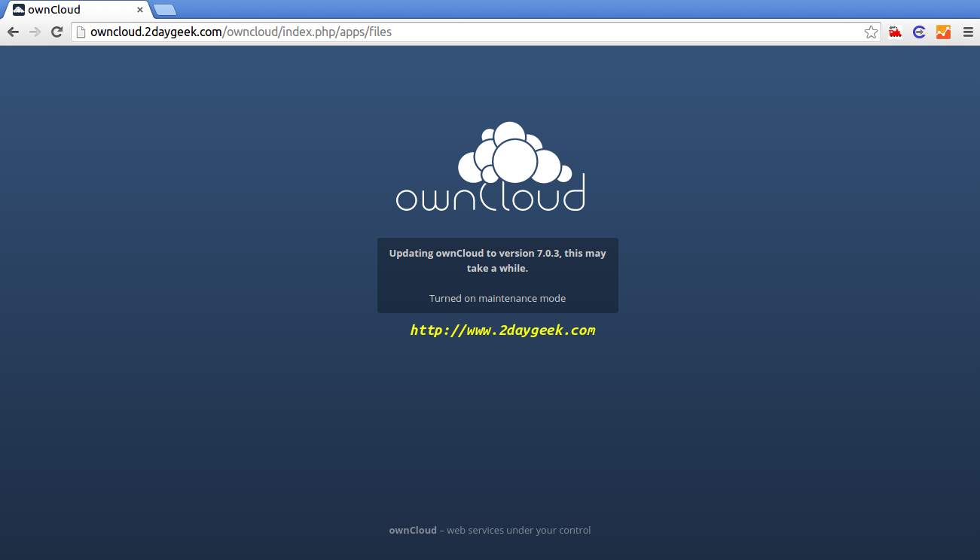Reload the ownCloud page
The height and width of the screenshot is (560, 980).
pyautogui.click(x=56, y=32)
